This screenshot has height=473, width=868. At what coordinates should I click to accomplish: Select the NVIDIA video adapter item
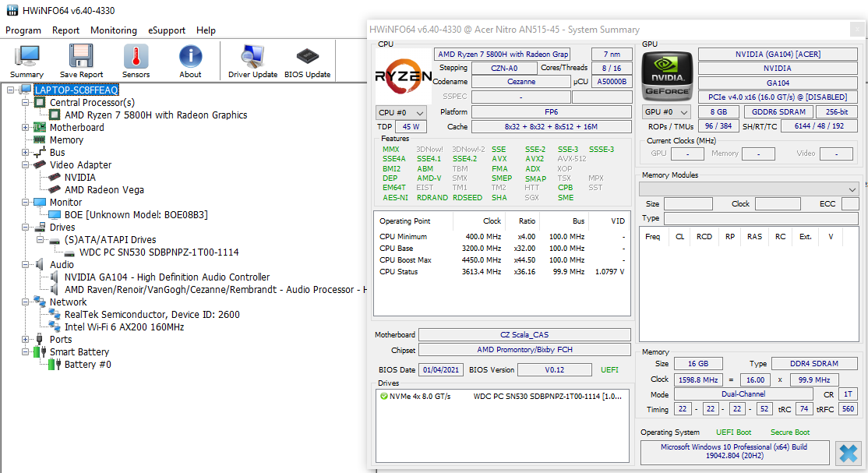click(79, 177)
